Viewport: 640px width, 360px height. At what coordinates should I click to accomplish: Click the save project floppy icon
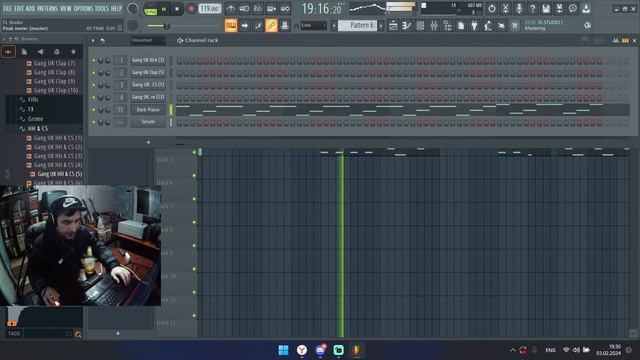546,9
